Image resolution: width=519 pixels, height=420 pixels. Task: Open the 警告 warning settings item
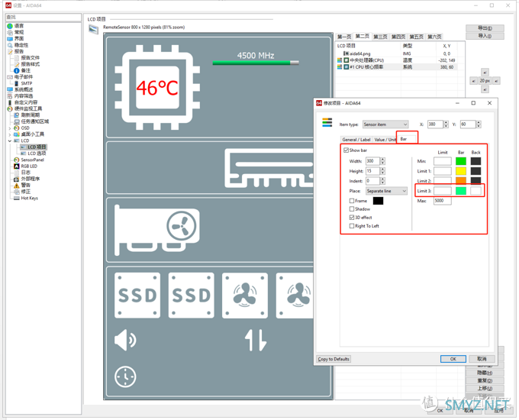click(x=26, y=185)
